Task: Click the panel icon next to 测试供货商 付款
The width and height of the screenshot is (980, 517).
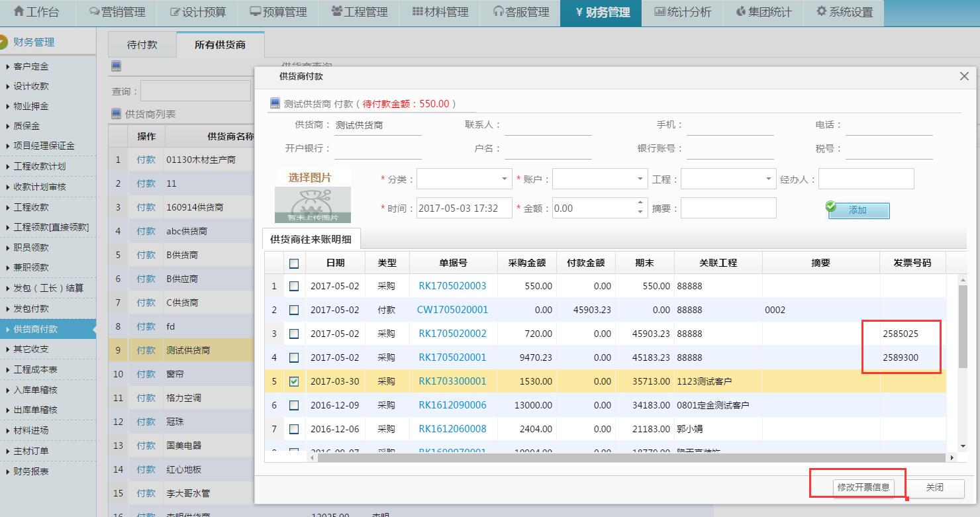Action: coord(275,103)
